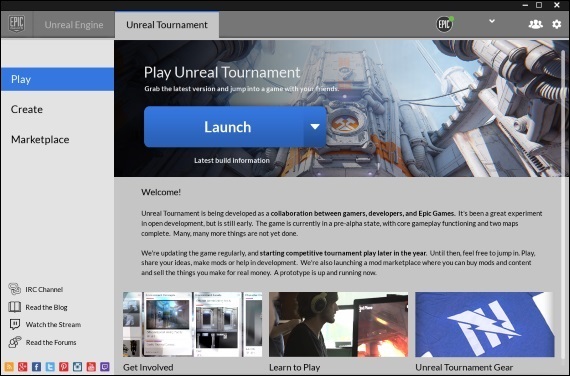This screenshot has height=376, width=570.
Task: Click the Epic Games logo in top-left corner
Action: coord(17,24)
